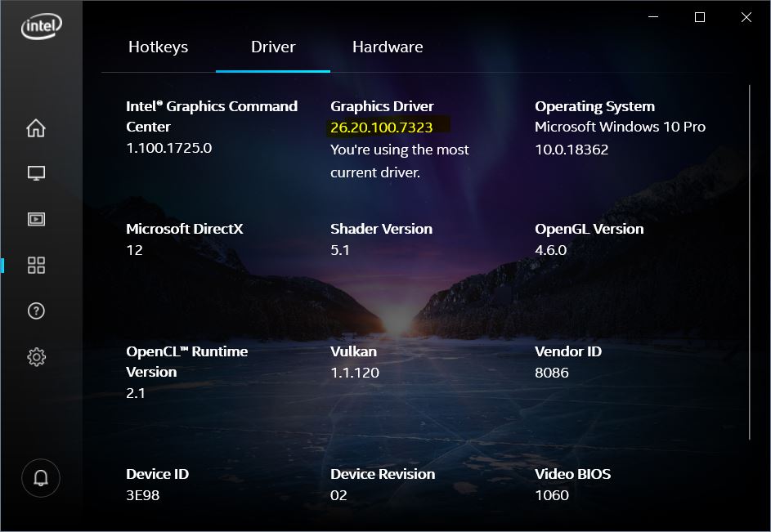Click Video BIOS value 1060
The height and width of the screenshot is (532, 771).
click(552, 495)
